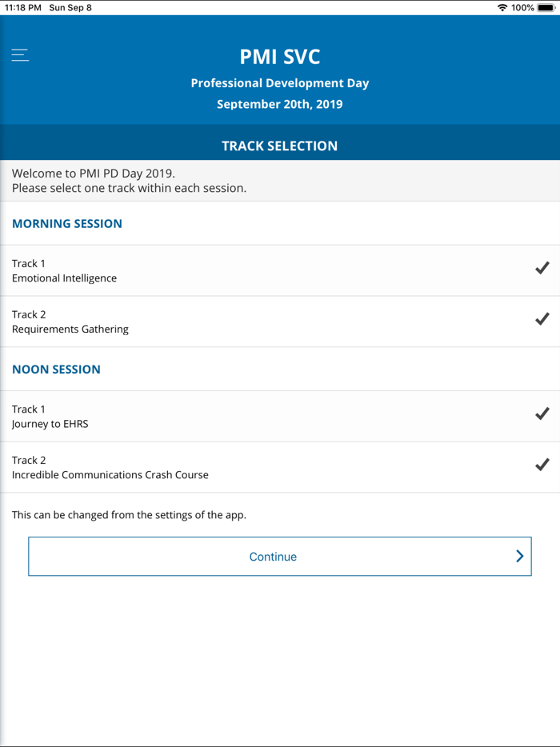Toggle checkmark for Requirements Gathering track
This screenshot has height=747, width=560.
click(542, 319)
